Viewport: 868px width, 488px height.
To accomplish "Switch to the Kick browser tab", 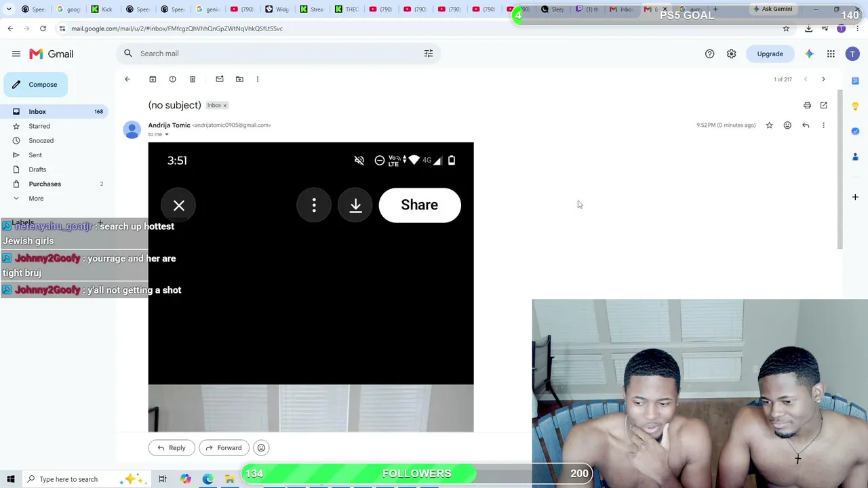I will (x=102, y=9).
